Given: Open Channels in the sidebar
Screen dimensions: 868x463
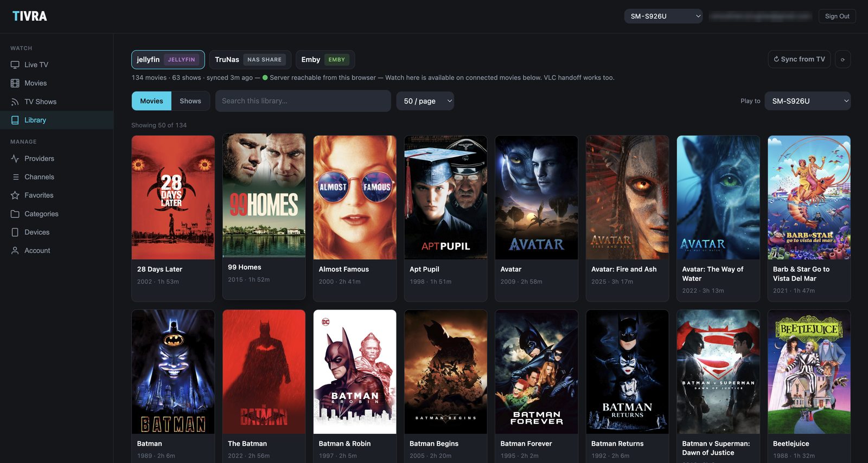Looking at the screenshot, I should (x=56, y=177).
